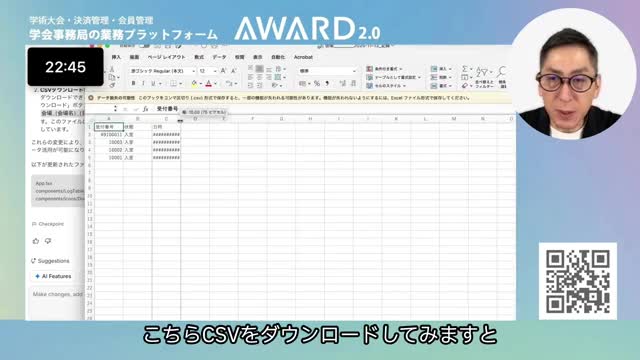Expand format as table dropdown arrow
This screenshot has width=640, height=360.
(419, 78)
